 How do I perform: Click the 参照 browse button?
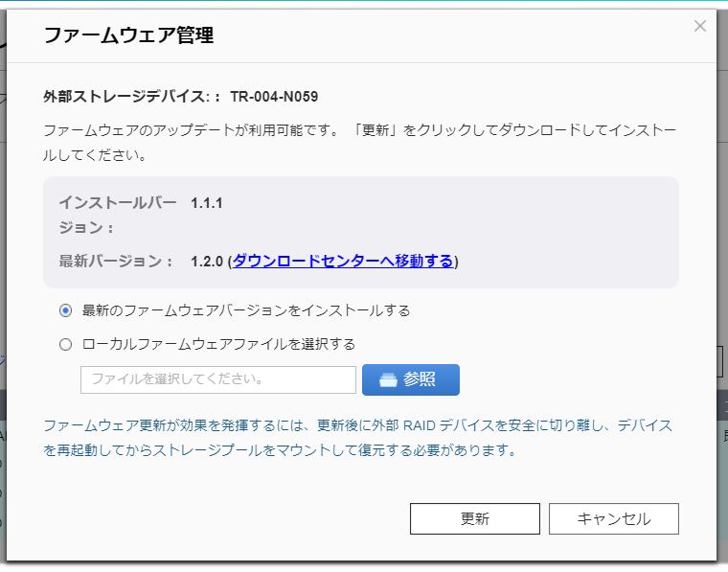pyautogui.click(x=411, y=379)
